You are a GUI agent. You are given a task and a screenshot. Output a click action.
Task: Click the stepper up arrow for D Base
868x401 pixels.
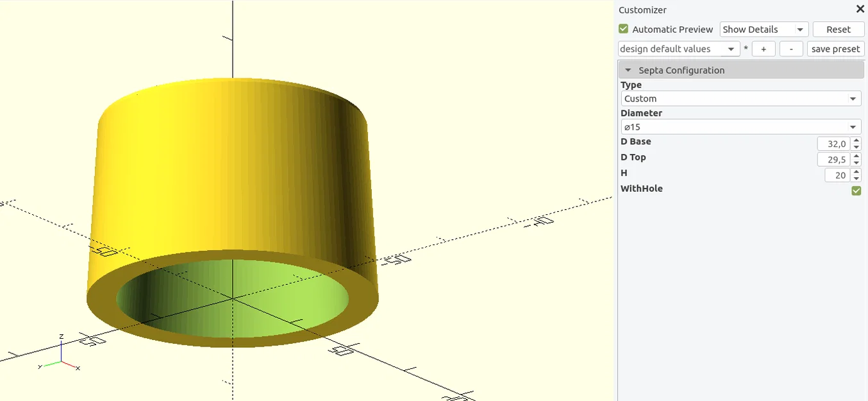pos(856,140)
